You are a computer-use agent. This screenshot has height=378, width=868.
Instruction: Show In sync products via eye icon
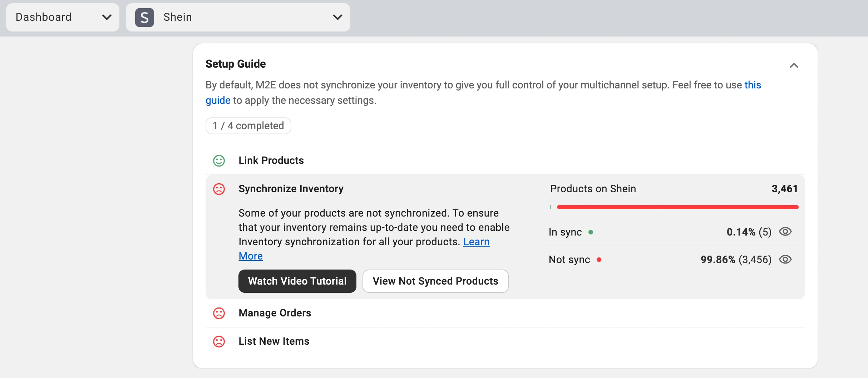(785, 232)
